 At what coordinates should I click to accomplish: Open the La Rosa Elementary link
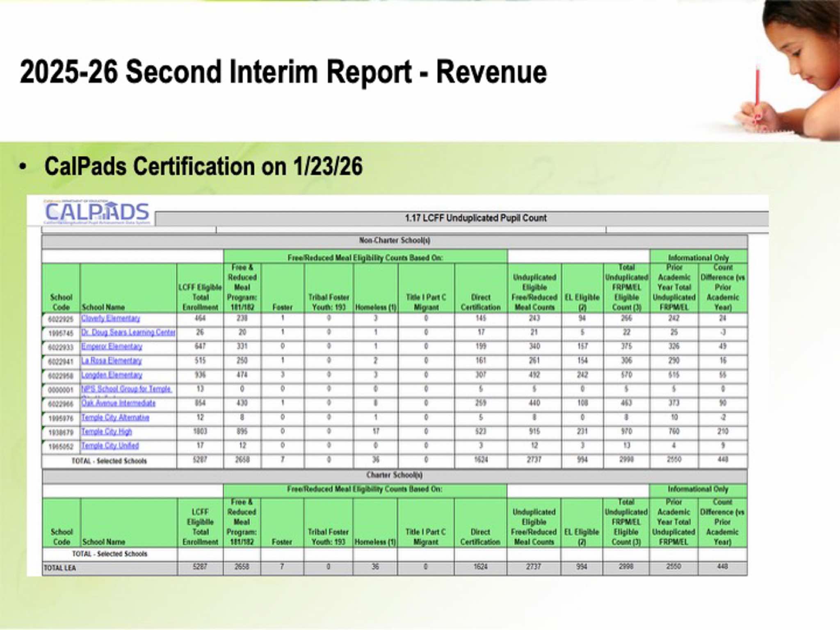[x=111, y=361]
